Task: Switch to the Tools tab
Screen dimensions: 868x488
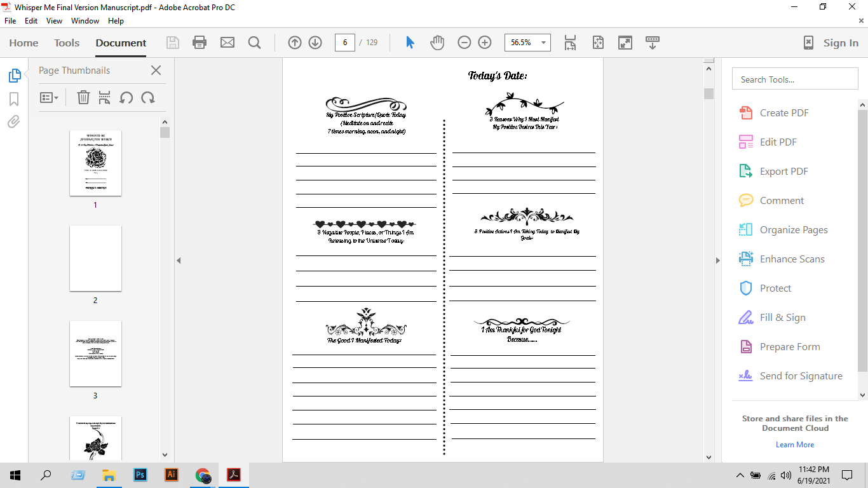Action: (67, 43)
